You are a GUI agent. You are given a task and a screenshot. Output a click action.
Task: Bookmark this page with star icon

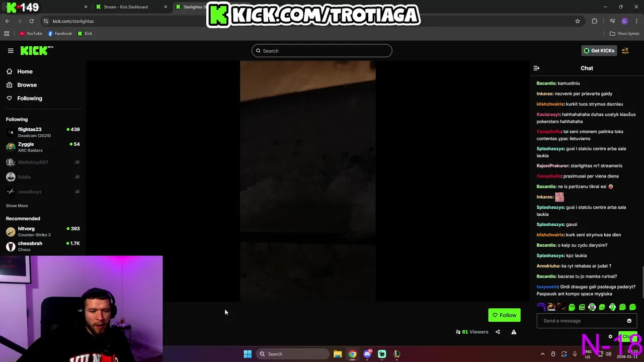(578, 21)
